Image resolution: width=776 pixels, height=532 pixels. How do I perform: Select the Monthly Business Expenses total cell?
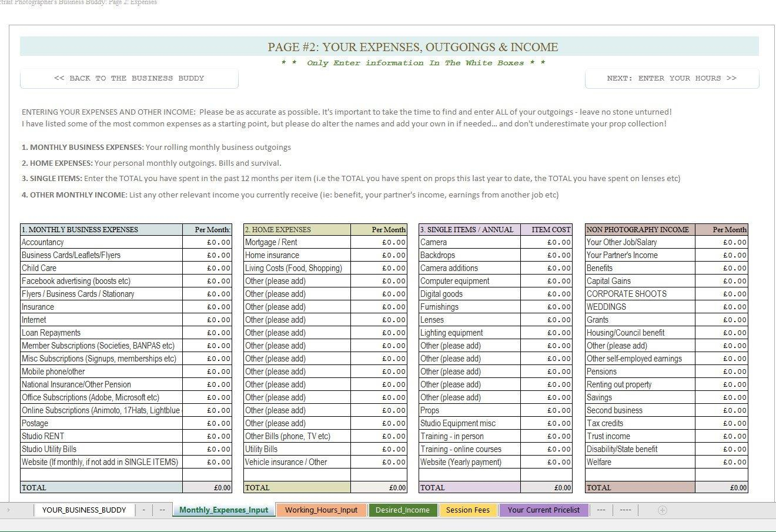click(x=207, y=487)
